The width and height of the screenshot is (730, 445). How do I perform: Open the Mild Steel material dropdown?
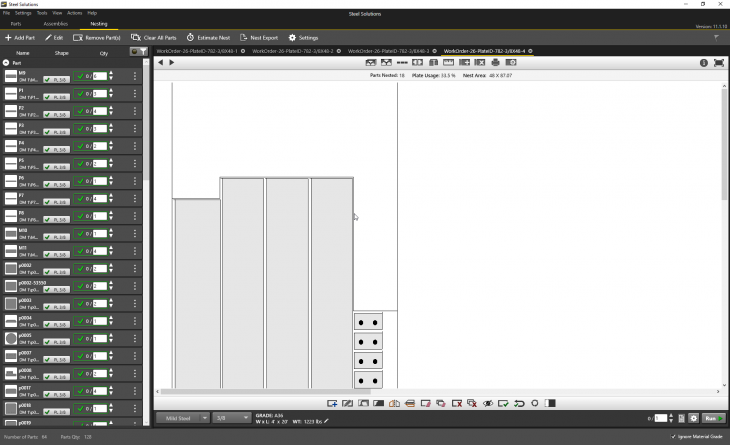pyautogui.click(x=182, y=418)
